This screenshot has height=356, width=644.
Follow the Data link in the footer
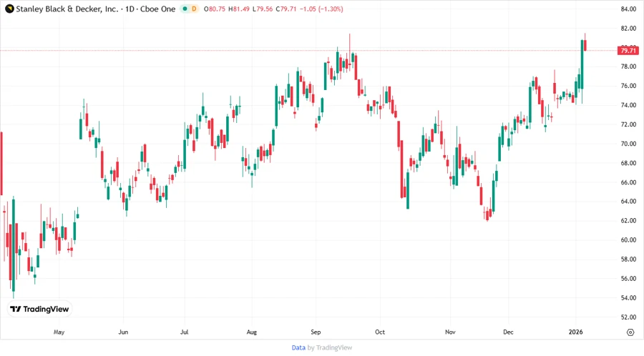coord(298,348)
